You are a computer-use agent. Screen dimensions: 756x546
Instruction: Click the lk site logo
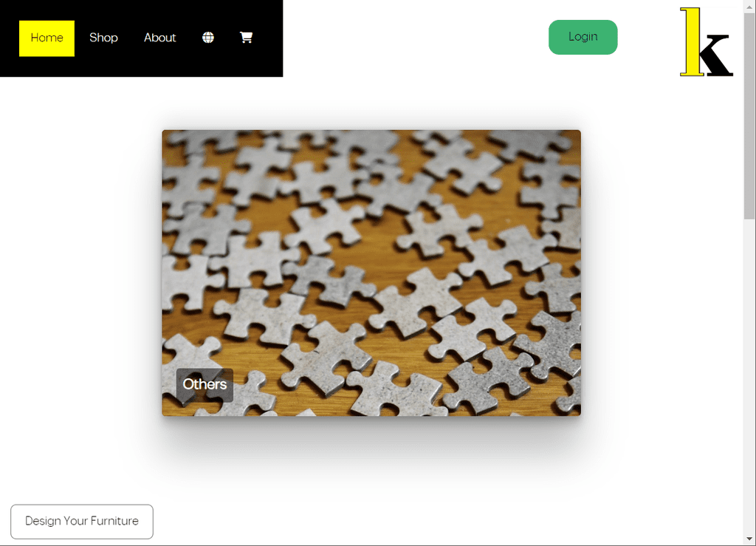pos(707,42)
